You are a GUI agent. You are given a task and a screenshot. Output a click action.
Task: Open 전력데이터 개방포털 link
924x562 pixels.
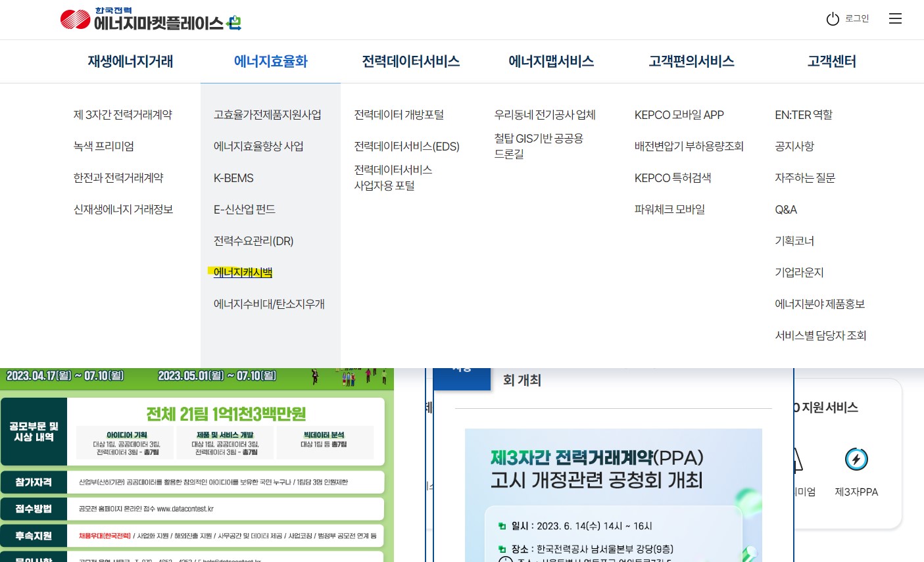399,115
